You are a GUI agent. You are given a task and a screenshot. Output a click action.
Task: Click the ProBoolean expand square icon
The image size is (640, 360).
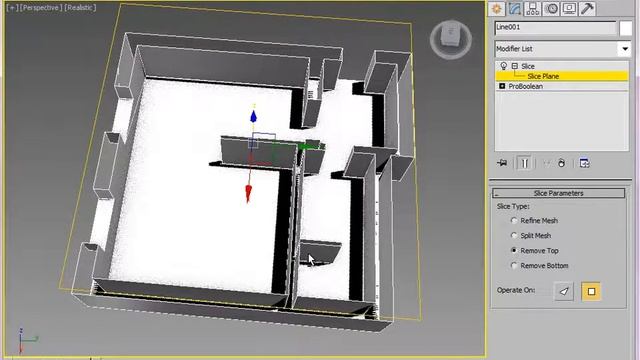[x=502, y=86]
